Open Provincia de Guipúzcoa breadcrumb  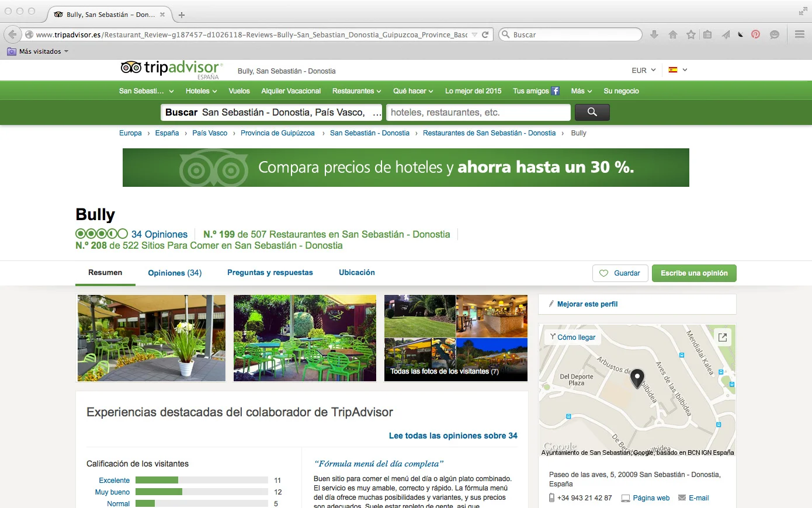click(277, 133)
